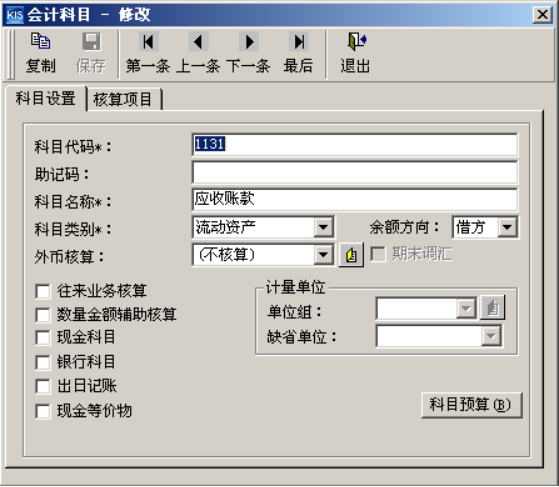Click the 助记码 input field
Viewport: 559px width, 487px height.
(x=354, y=172)
